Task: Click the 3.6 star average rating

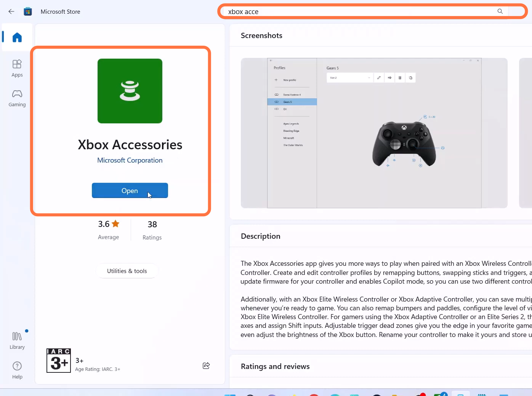Action: 109,224
